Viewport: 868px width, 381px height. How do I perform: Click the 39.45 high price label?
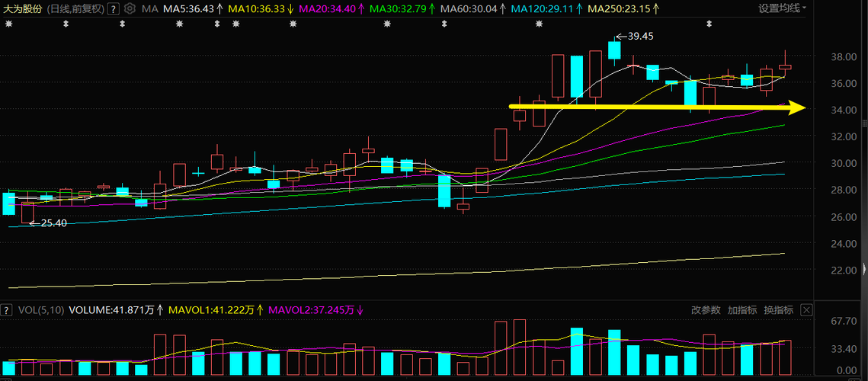click(x=635, y=36)
